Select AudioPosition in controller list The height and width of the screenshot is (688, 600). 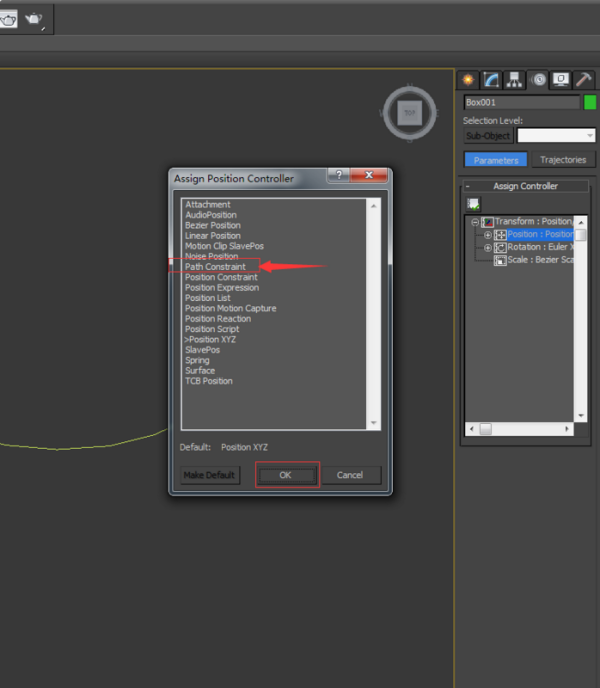[211, 215]
